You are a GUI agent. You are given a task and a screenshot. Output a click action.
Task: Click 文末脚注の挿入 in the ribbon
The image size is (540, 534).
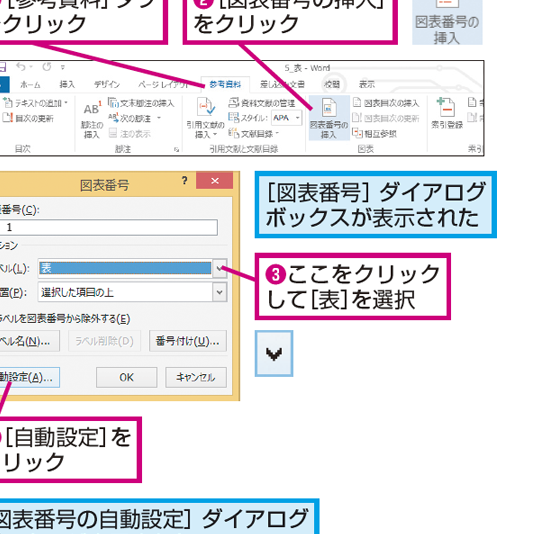coord(141,103)
